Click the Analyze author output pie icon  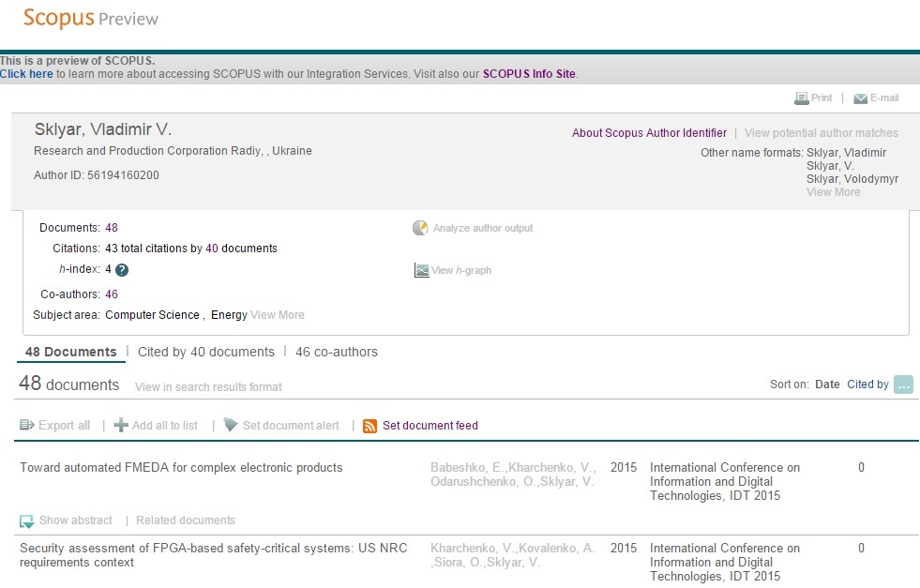point(420,228)
